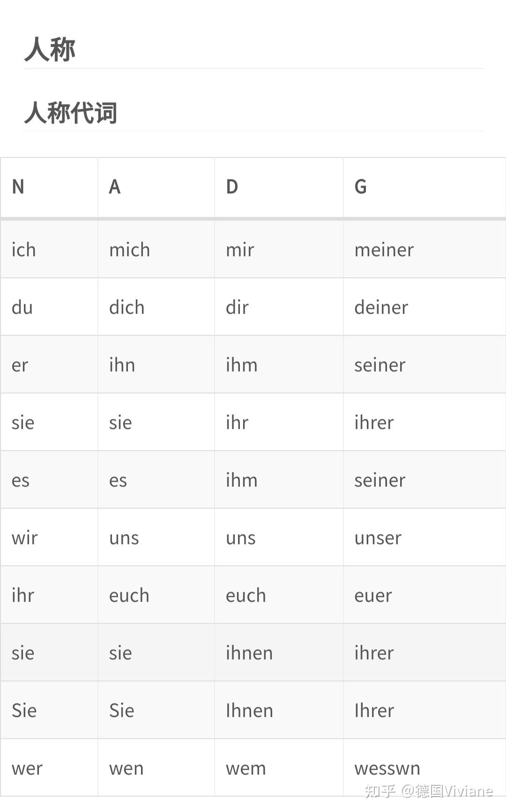The width and height of the screenshot is (506, 812).
Task: Select the lowercase "ihnen" dative cell
Action: coord(249,653)
